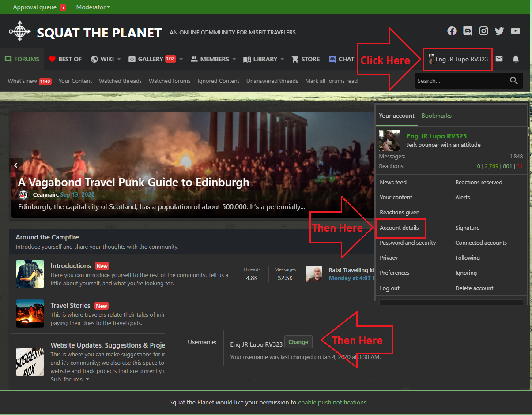Expand the Library menu arrow
Viewport: 532px width, 415px height.
282,59
